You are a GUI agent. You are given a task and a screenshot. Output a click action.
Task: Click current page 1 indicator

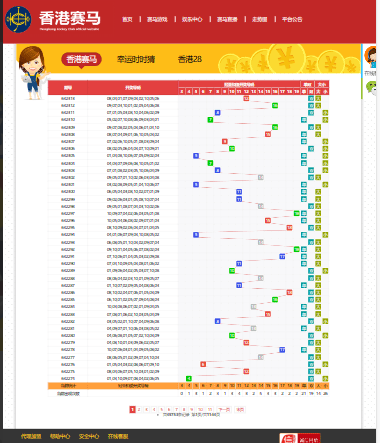click(x=132, y=409)
